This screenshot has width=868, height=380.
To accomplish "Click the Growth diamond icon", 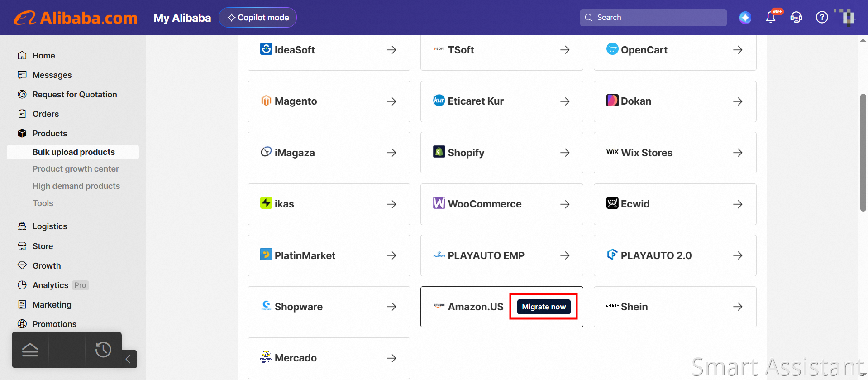I will 22,265.
